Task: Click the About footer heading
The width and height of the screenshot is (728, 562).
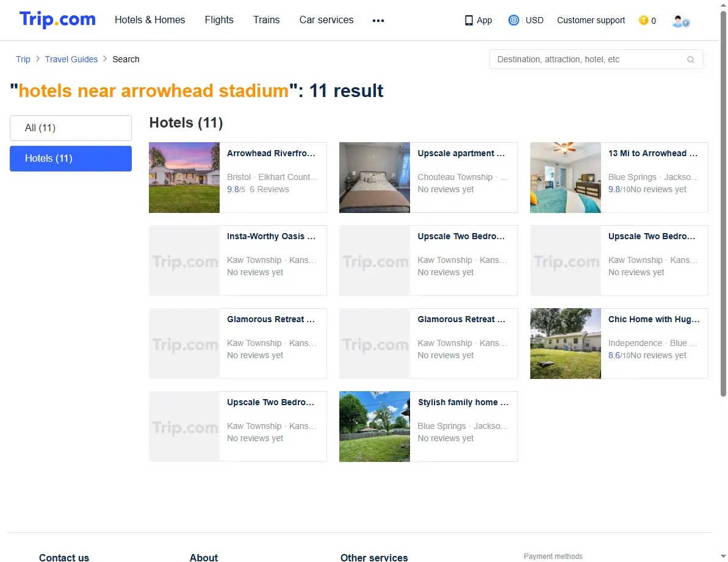Action: click(204, 557)
